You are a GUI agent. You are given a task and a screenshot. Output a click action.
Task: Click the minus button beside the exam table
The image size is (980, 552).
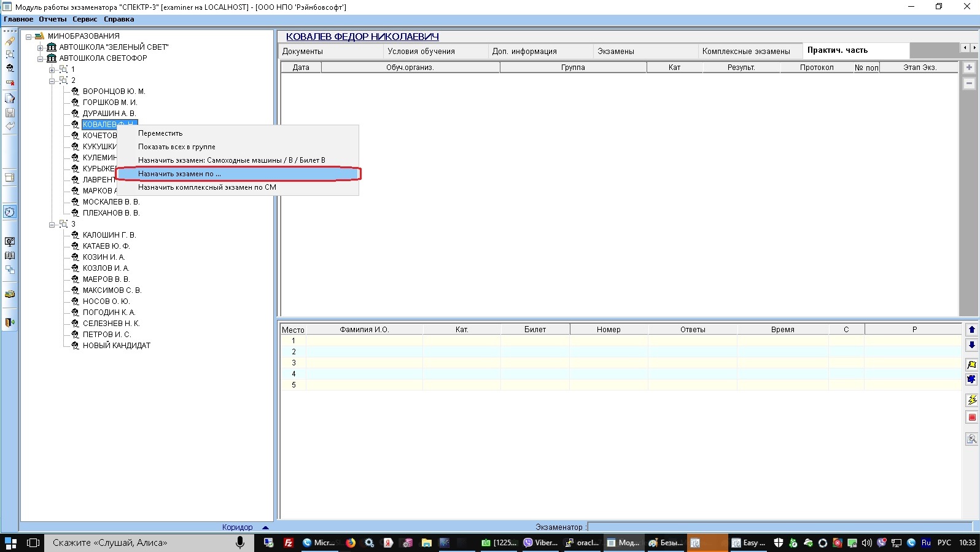969,84
